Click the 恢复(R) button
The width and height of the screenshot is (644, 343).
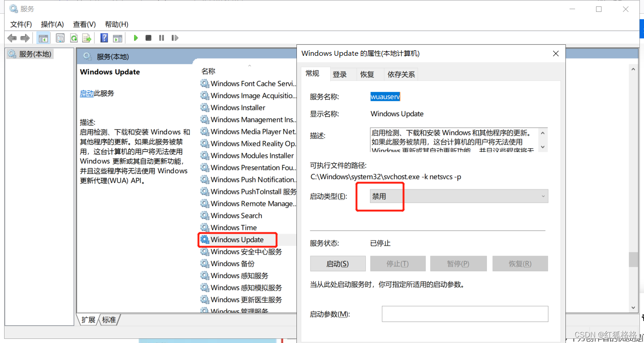pyautogui.click(x=520, y=263)
